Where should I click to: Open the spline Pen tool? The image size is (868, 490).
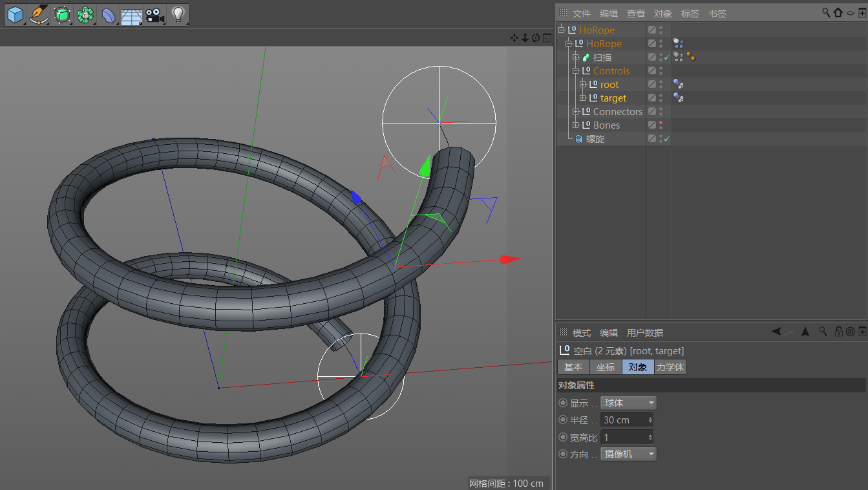pyautogui.click(x=39, y=15)
